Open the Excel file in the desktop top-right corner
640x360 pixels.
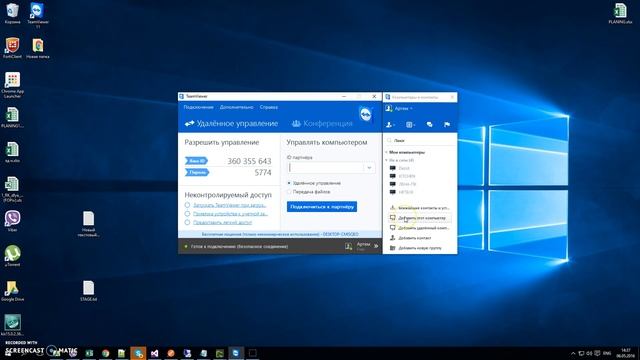[x=620, y=13]
